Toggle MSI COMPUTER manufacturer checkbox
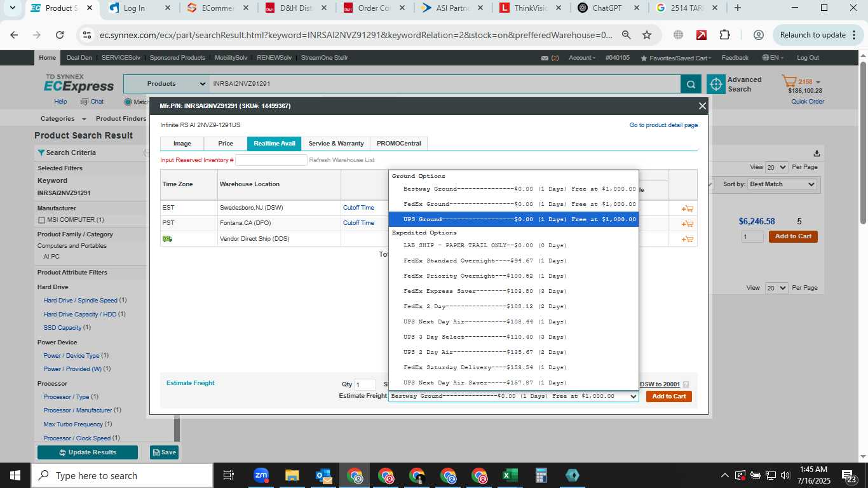Viewport: 868px width, 488px height. coord(41,220)
